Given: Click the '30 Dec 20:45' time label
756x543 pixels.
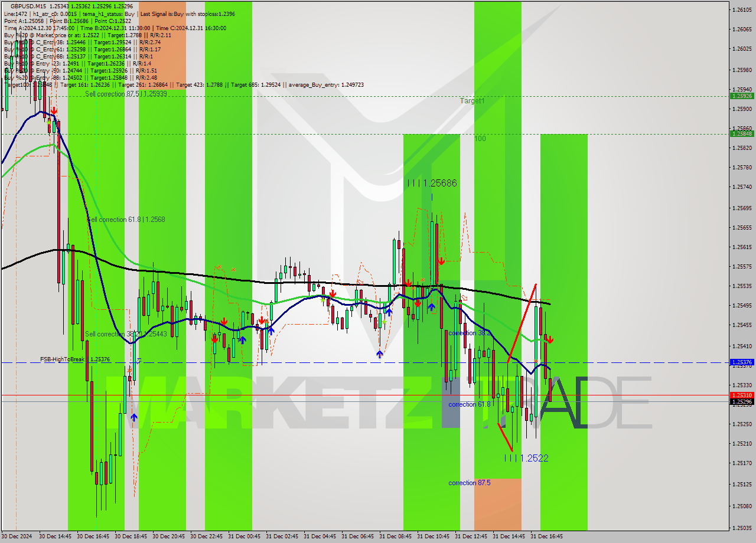Looking at the screenshot, I should coord(168,537).
